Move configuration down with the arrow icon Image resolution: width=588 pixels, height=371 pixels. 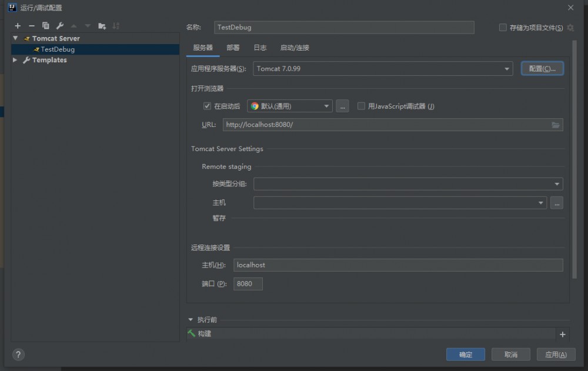[88, 26]
